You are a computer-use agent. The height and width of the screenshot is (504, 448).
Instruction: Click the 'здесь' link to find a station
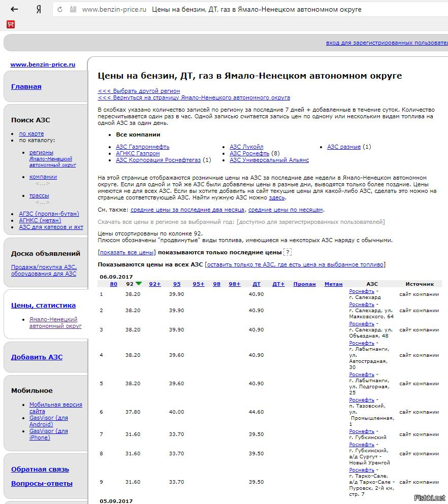[277, 197]
